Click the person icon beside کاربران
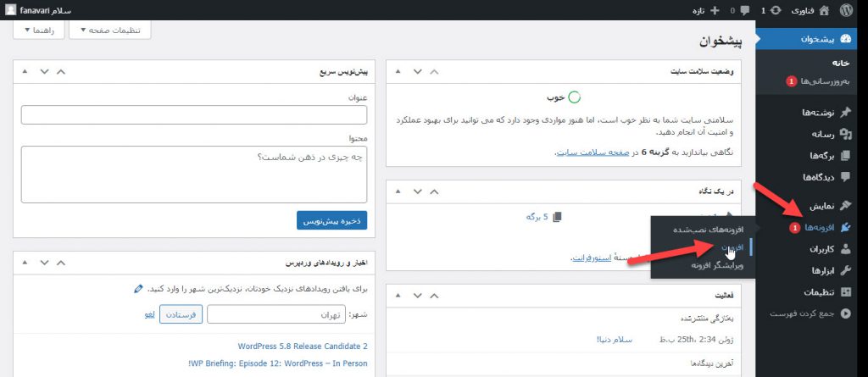 point(845,249)
